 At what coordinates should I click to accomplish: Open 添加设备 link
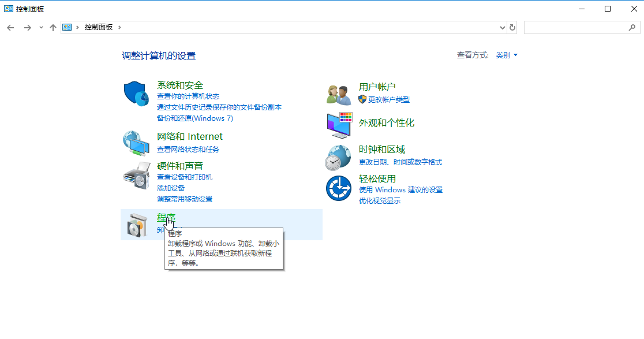pos(171,188)
